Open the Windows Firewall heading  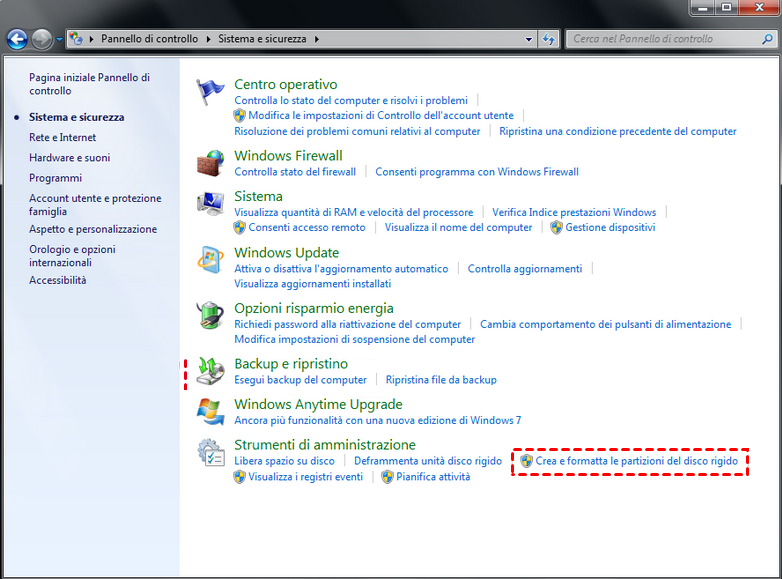pos(288,156)
